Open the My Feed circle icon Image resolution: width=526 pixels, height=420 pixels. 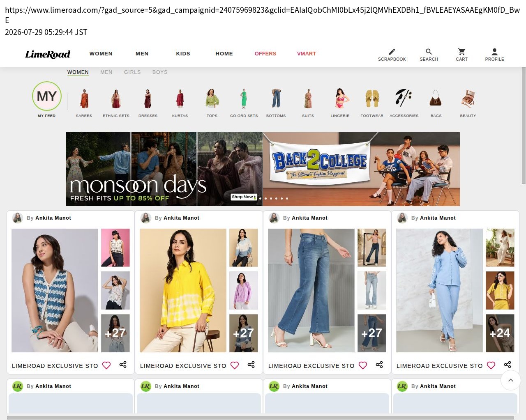click(x=47, y=96)
